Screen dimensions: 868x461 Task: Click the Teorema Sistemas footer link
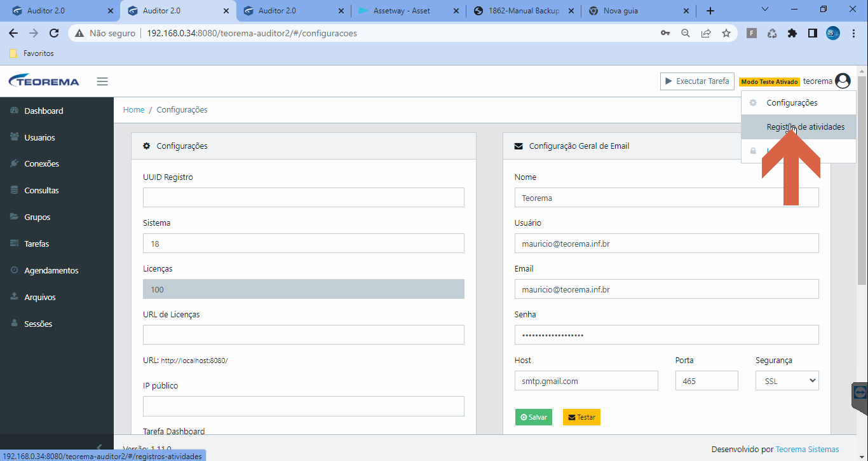807,449
